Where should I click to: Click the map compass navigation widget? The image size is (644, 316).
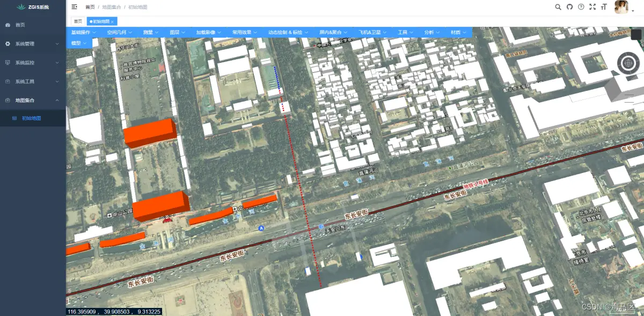click(627, 63)
